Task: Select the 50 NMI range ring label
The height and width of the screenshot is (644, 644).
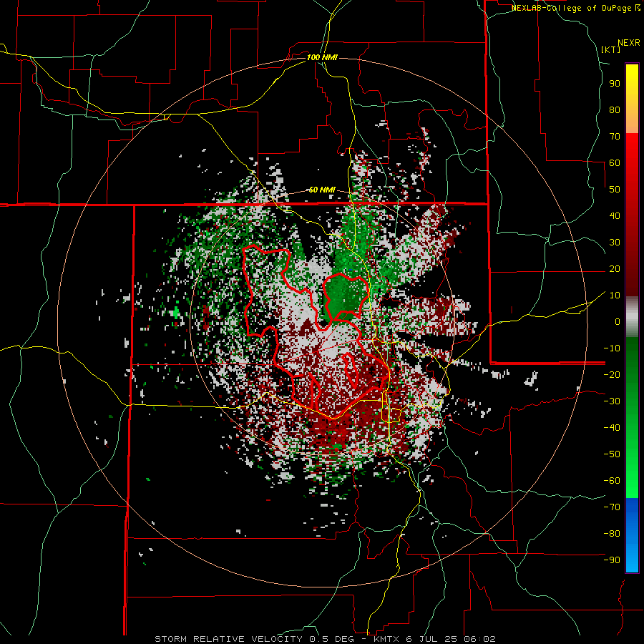Action: (322, 190)
